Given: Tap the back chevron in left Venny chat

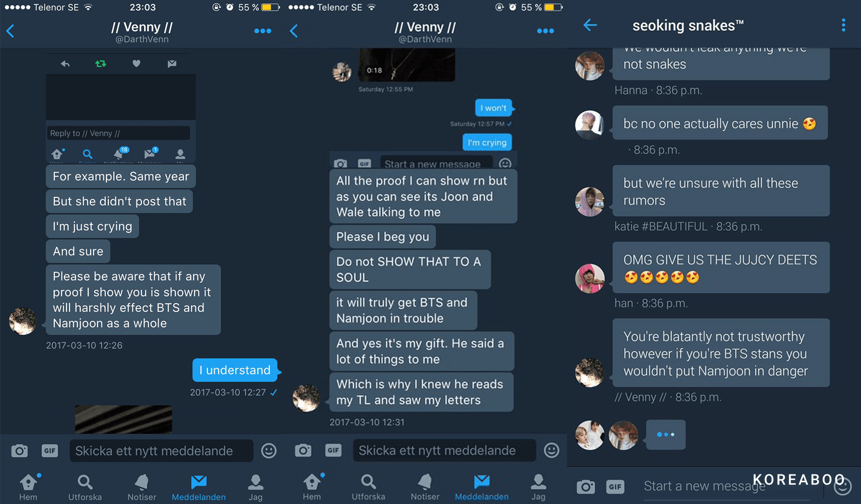Looking at the screenshot, I should (x=10, y=31).
